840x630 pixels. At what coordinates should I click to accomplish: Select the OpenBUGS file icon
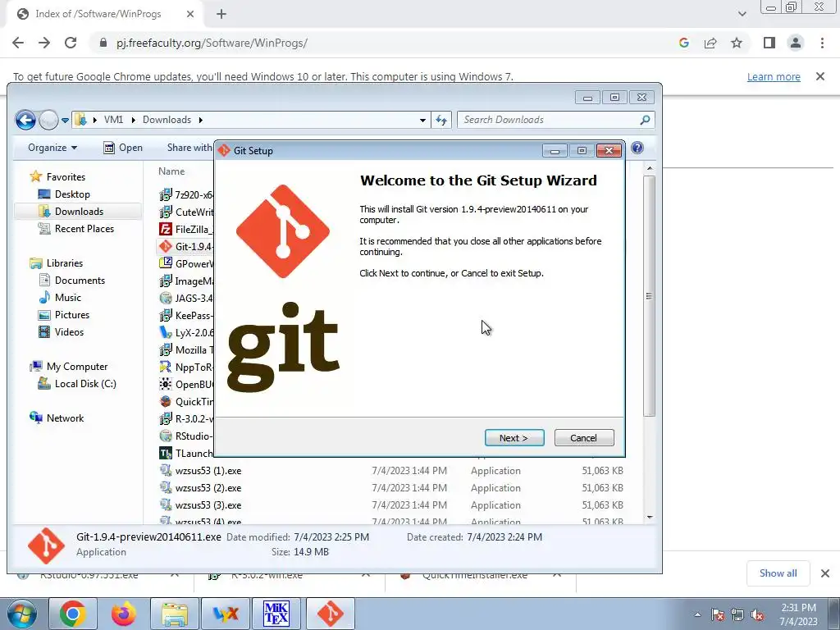coord(166,384)
